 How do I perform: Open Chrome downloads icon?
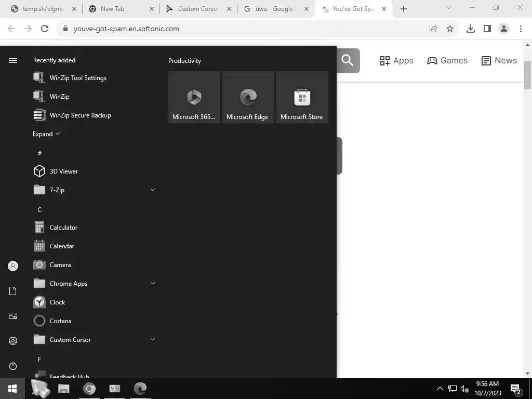[x=471, y=29]
